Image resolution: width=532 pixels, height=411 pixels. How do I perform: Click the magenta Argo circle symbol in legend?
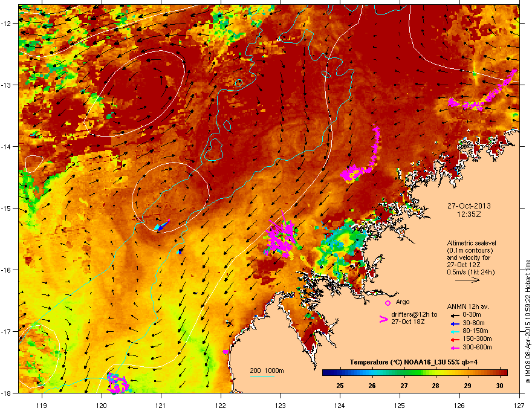[x=388, y=303]
